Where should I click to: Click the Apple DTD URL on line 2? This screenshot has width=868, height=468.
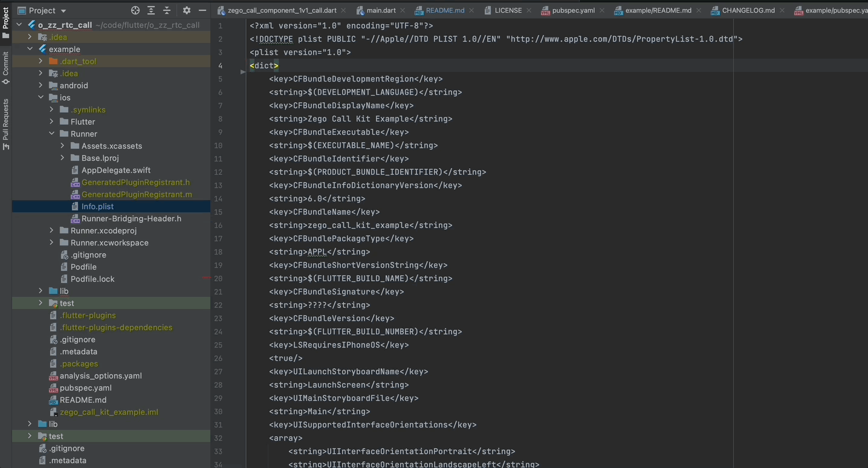pyautogui.click(x=621, y=39)
